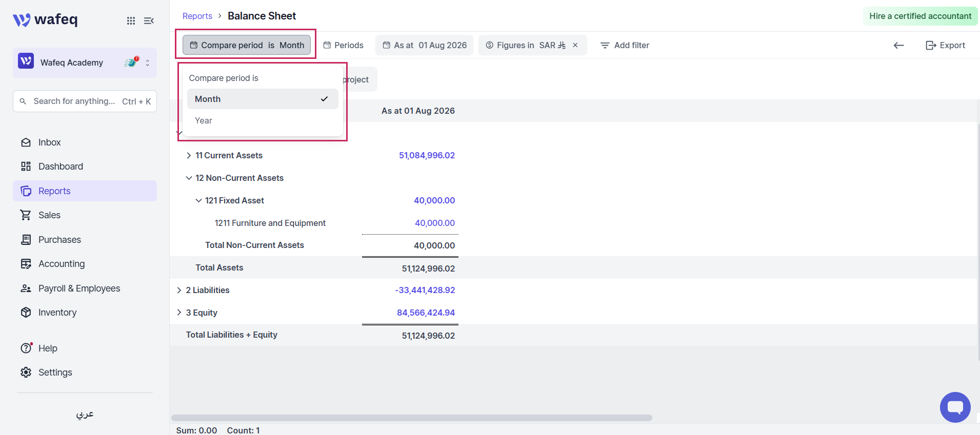Click the Wafeq logo
Screen dimensions: 980x435
click(x=45, y=20)
